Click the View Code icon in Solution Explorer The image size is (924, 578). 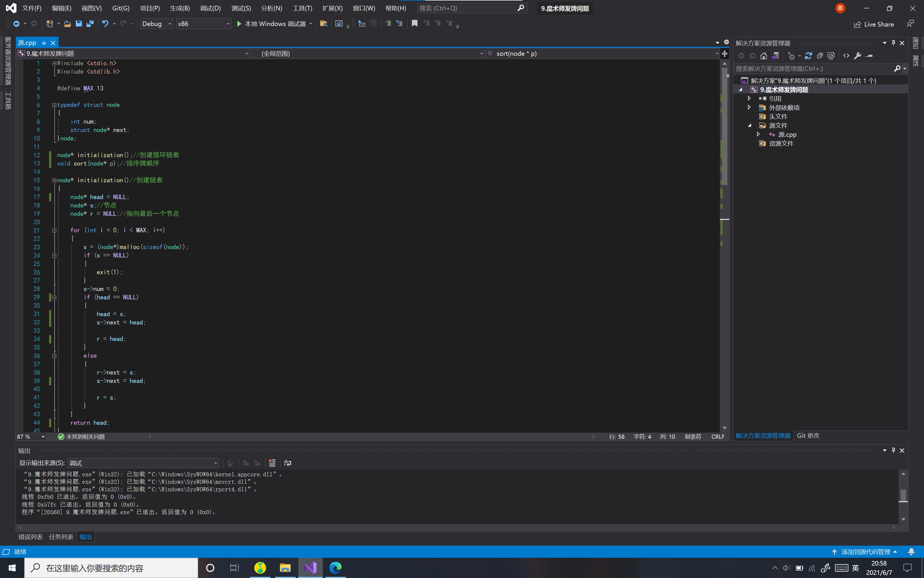tap(847, 56)
